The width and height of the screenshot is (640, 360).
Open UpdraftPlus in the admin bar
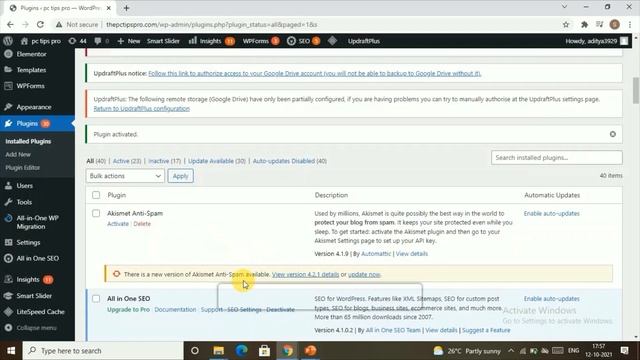[x=364, y=41]
